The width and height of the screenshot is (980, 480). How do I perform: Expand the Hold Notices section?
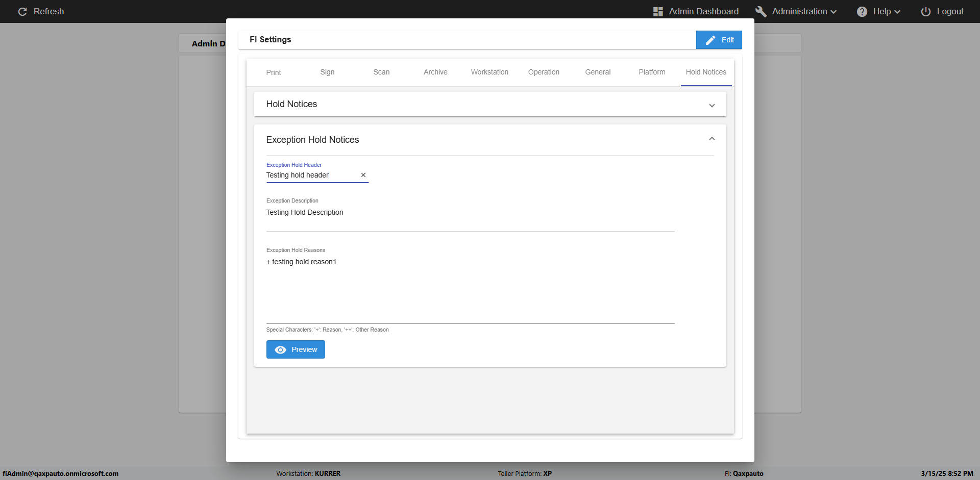(x=712, y=105)
